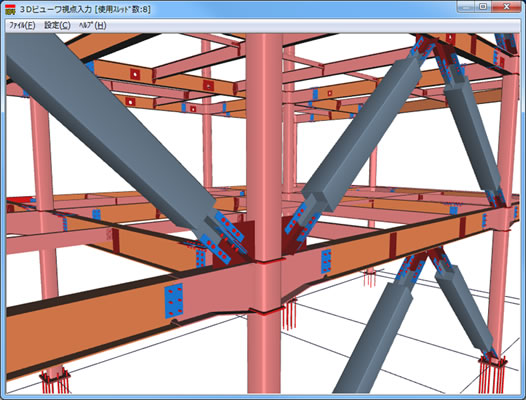This screenshot has height=400, width=526.
Task: Select the large gray brace at upper left
Action: [x=111, y=131]
